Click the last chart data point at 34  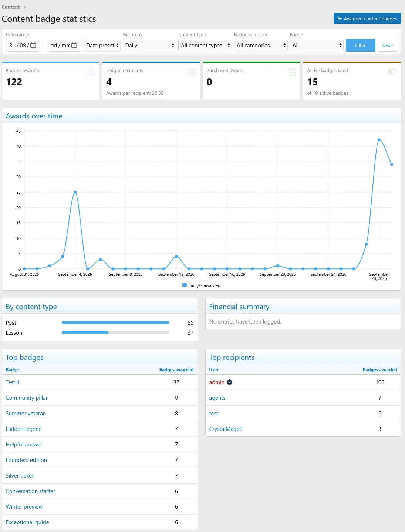[392, 164]
